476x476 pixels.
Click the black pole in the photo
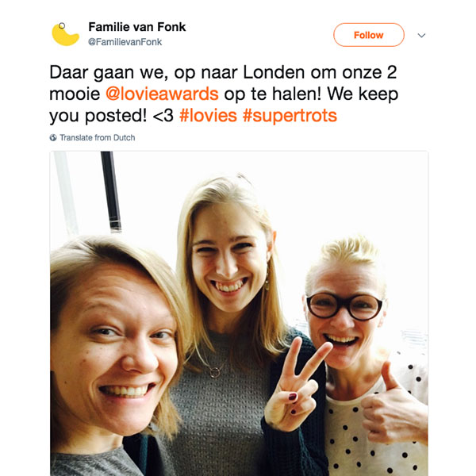click(x=111, y=190)
